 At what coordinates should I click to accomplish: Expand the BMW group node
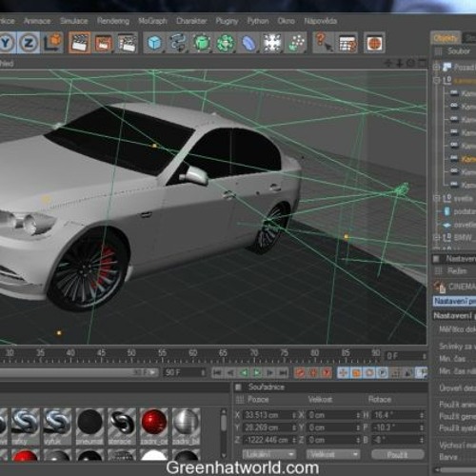click(436, 237)
